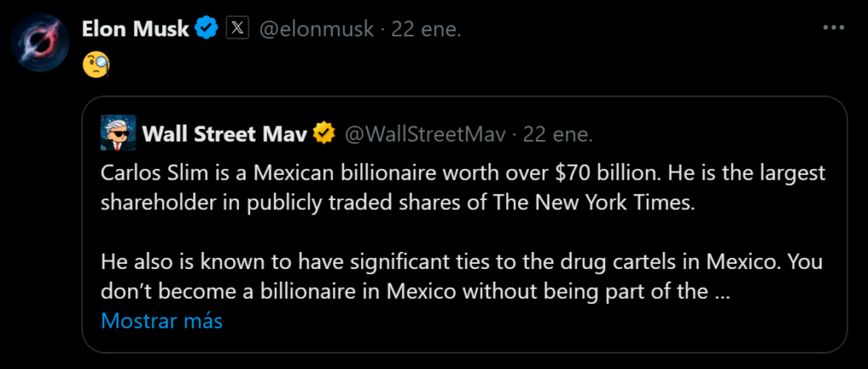
Task: Click the quoted tweet's 22 ene. timestamp
Action: [x=558, y=133]
